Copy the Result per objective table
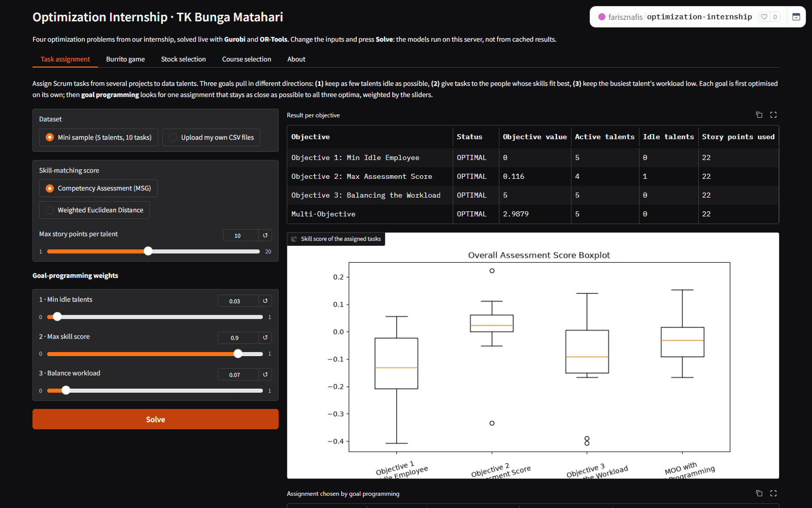The image size is (812, 508). coord(759,115)
